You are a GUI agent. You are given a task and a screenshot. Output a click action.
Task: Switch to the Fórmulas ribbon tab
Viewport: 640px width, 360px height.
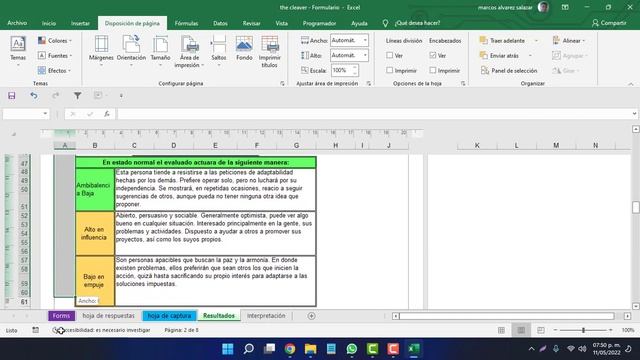tap(187, 23)
